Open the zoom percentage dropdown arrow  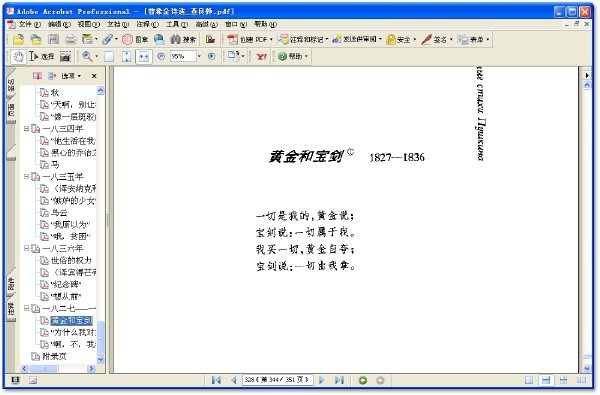coord(199,56)
